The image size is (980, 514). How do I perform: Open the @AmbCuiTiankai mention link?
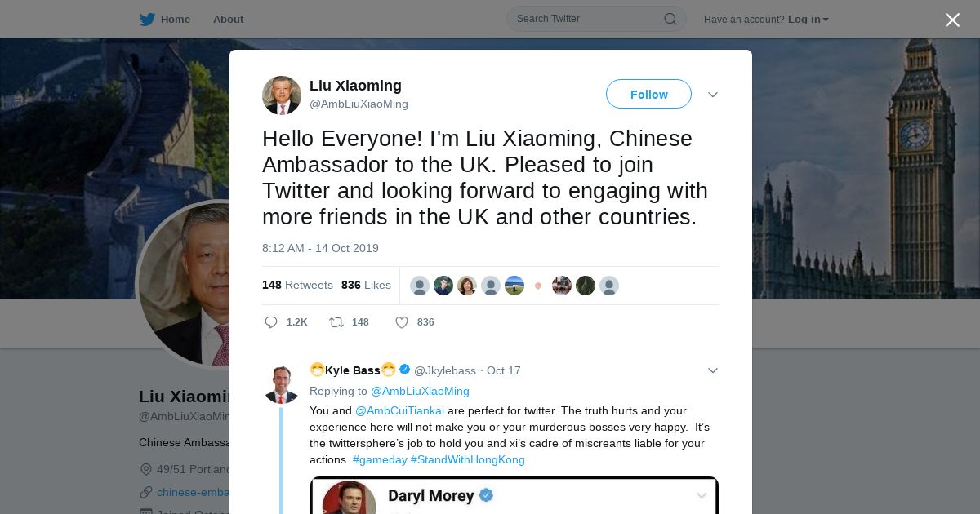coord(399,410)
